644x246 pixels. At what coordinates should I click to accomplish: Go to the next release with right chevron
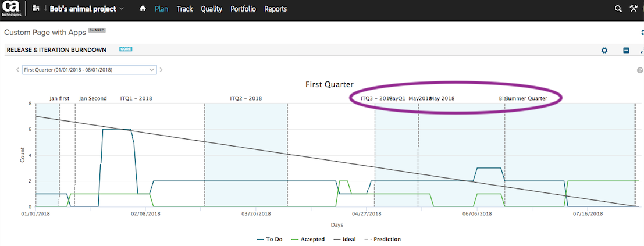(x=161, y=70)
